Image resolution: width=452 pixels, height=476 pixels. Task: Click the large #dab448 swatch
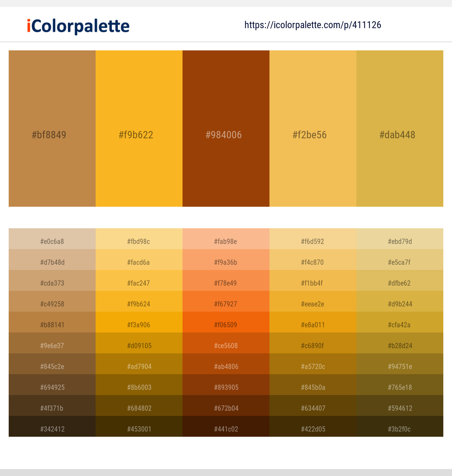coord(400,129)
